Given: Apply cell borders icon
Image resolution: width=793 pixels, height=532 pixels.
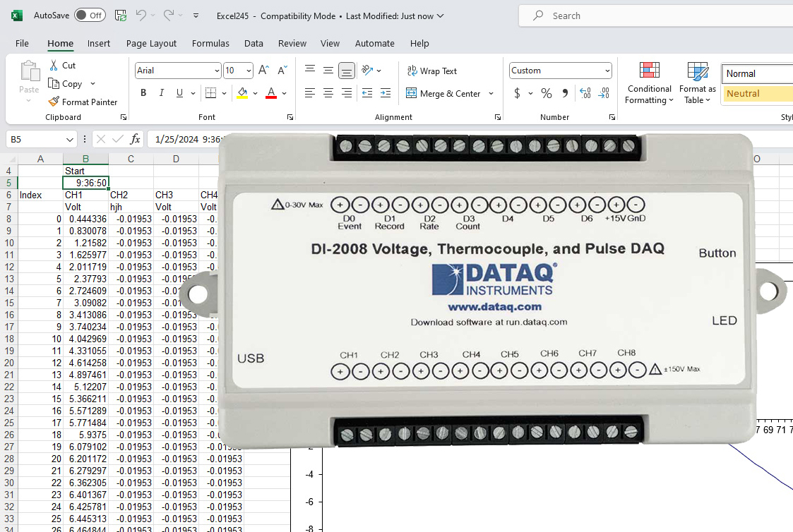Looking at the screenshot, I should pos(211,93).
